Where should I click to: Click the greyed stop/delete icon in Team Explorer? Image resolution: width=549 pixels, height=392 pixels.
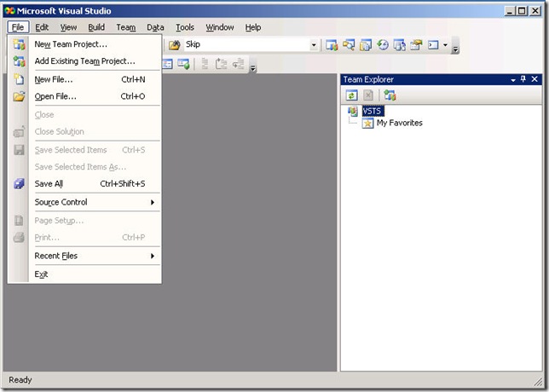(x=368, y=95)
